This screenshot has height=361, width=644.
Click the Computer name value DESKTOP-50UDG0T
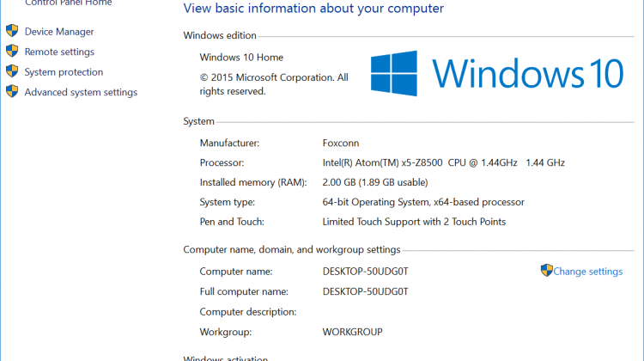pyautogui.click(x=365, y=272)
